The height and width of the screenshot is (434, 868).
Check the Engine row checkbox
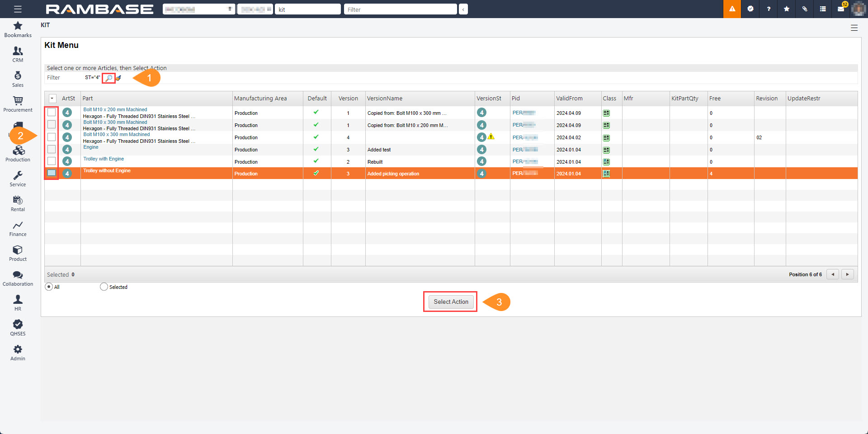(x=52, y=149)
